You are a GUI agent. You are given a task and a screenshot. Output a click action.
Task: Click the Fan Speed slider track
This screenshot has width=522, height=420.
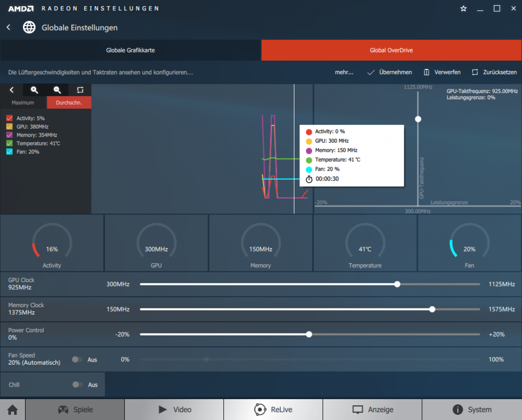[310, 359]
